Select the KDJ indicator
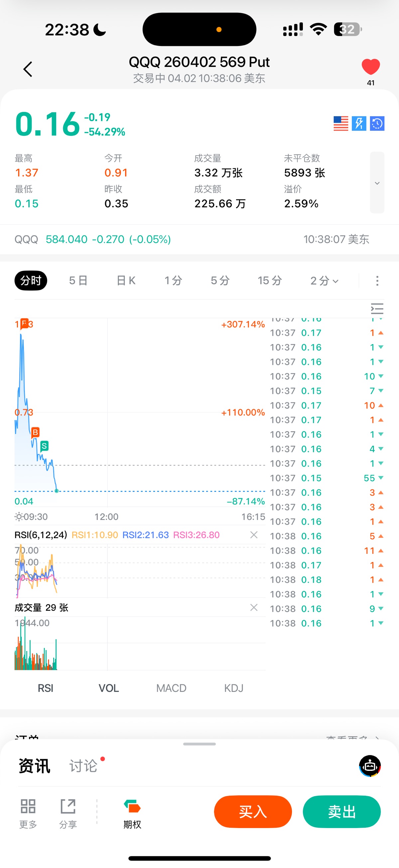This screenshot has height=868, width=399. tap(234, 688)
